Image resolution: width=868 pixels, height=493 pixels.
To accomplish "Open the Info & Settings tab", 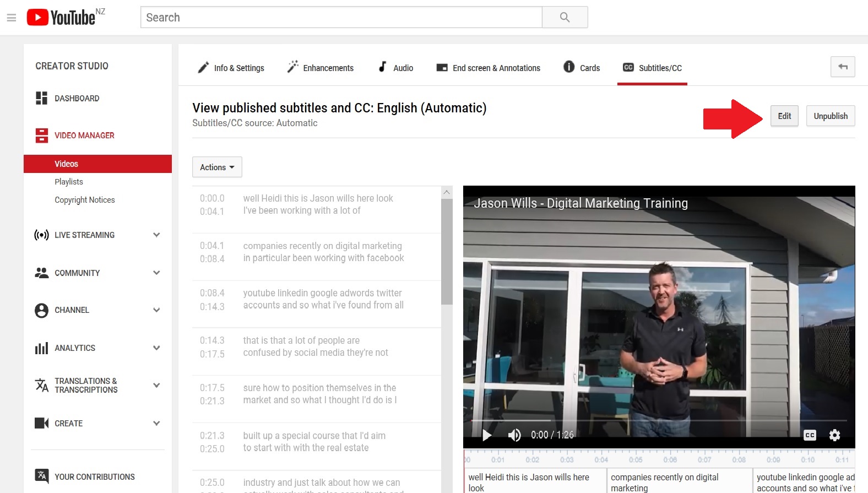I will pyautogui.click(x=231, y=68).
